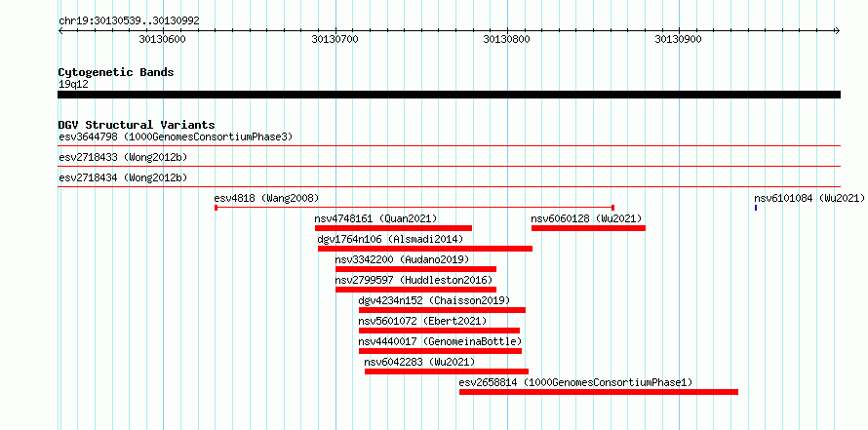Click the 19q12 band label
Image resolution: width=868 pixels, height=430 pixels.
pyautogui.click(x=73, y=85)
